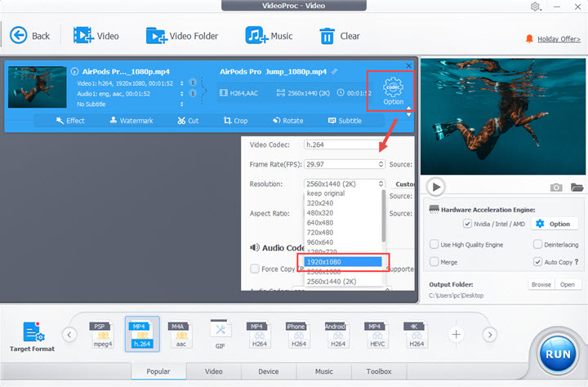Remove the video item with X
Screen dimensions: 588x387
[x=409, y=65]
